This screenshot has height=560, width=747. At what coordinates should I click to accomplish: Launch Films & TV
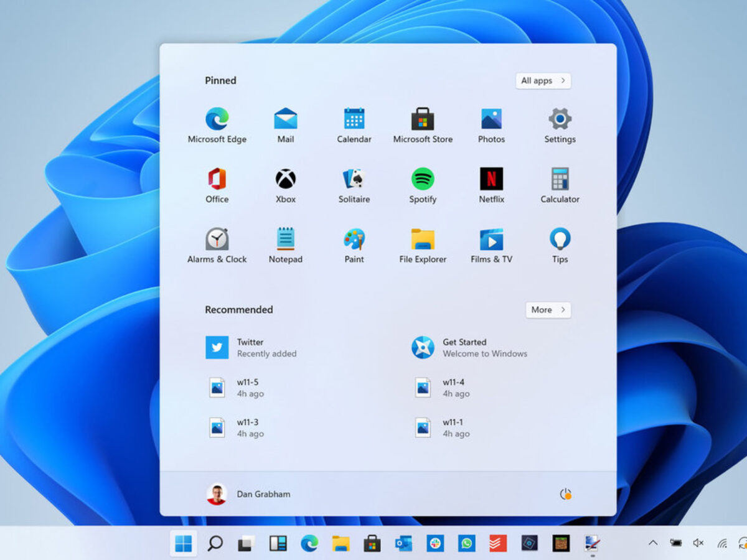point(491,246)
